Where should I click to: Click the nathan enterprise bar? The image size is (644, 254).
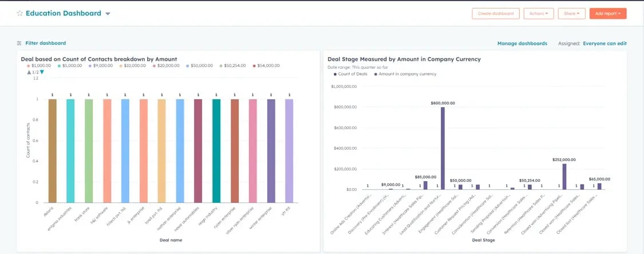point(180,151)
